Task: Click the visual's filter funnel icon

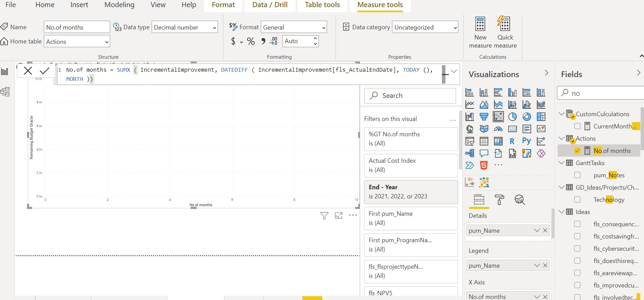Action: pos(324,215)
